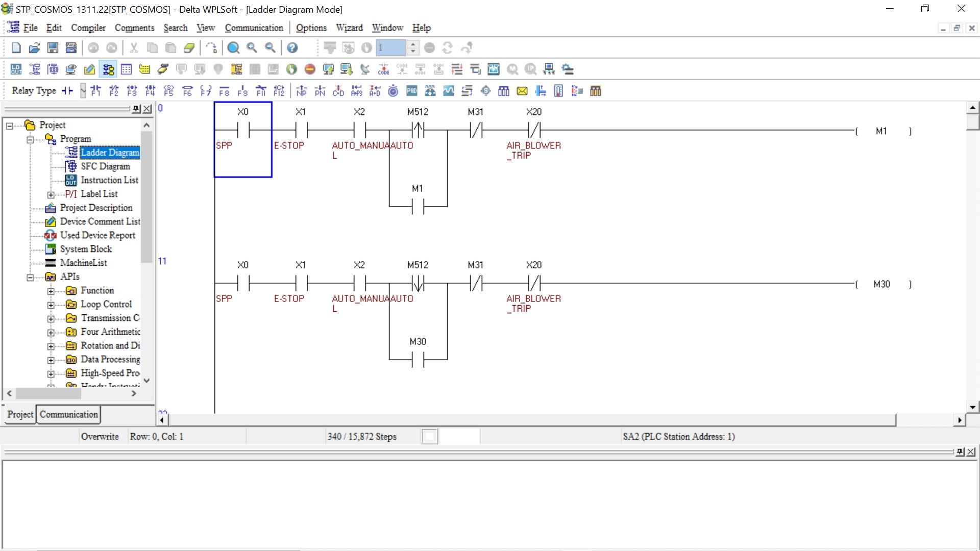Image resolution: width=980 pixels, height=551 pixels.
Task: Open file using the folder icon
Action: 34,48
